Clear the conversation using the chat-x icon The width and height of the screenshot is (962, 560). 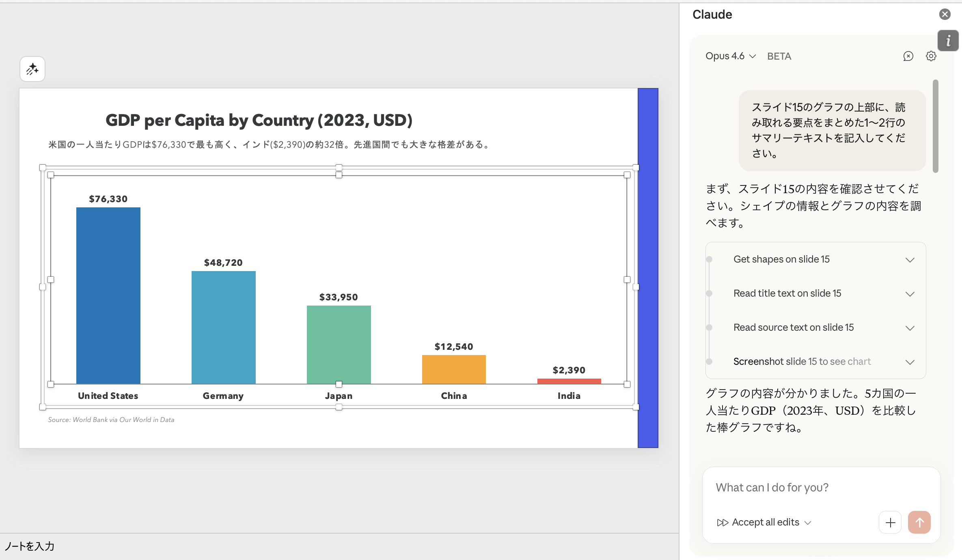click(908, 56)
